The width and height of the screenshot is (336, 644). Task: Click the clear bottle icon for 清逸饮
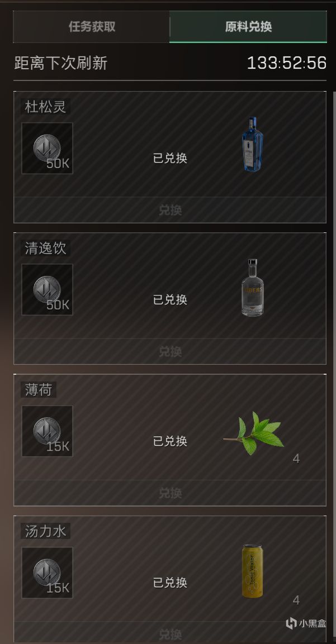click(253, 288)
